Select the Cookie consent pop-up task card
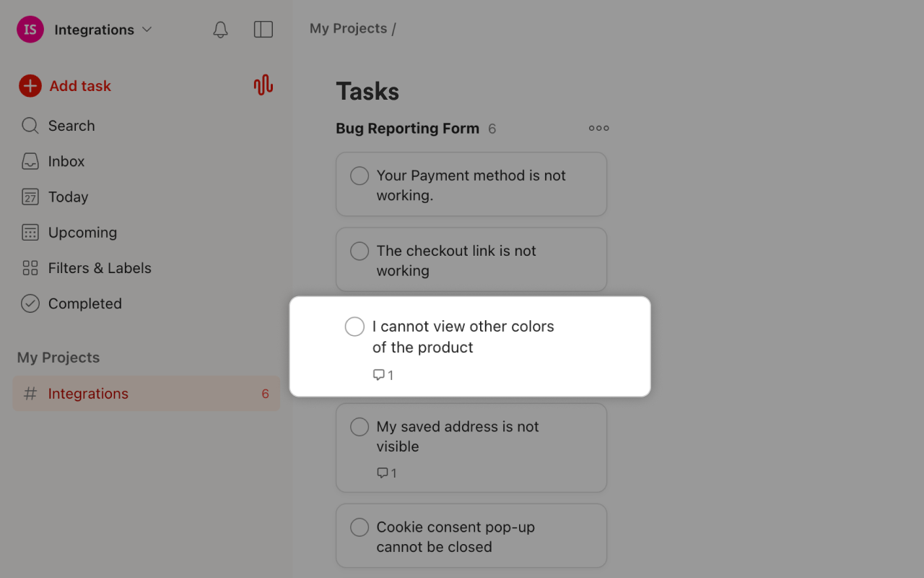924x578 pixels. (x=471, y=535)
